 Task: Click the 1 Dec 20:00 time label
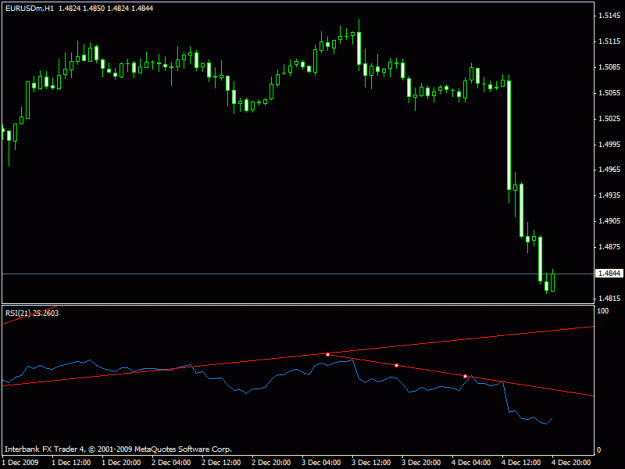pyautogui.click(x=121, y=462)
